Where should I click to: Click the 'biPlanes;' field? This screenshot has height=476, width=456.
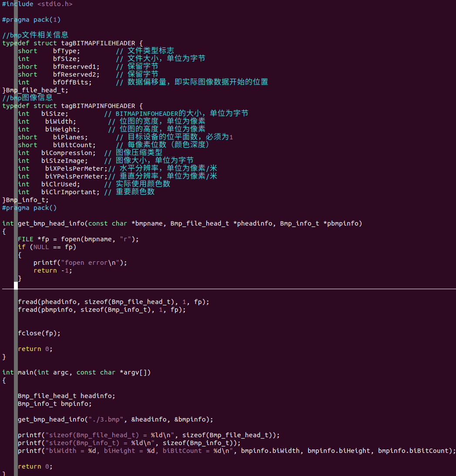point(70,137)
